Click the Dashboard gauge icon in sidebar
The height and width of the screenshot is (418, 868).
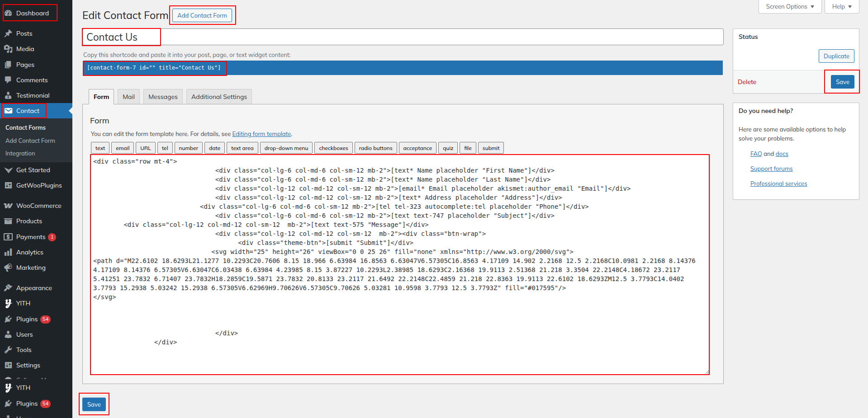(8, 13)
